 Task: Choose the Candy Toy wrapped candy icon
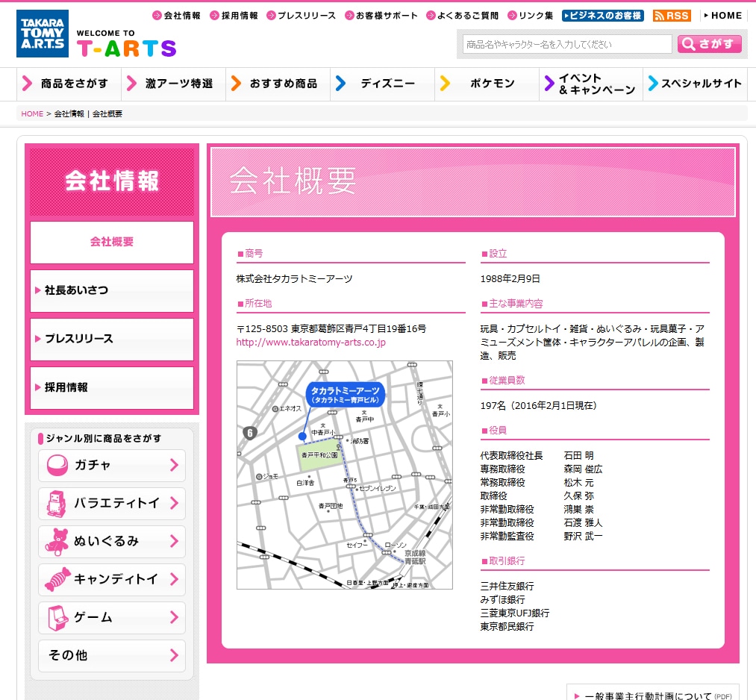[x=57, y=580]
